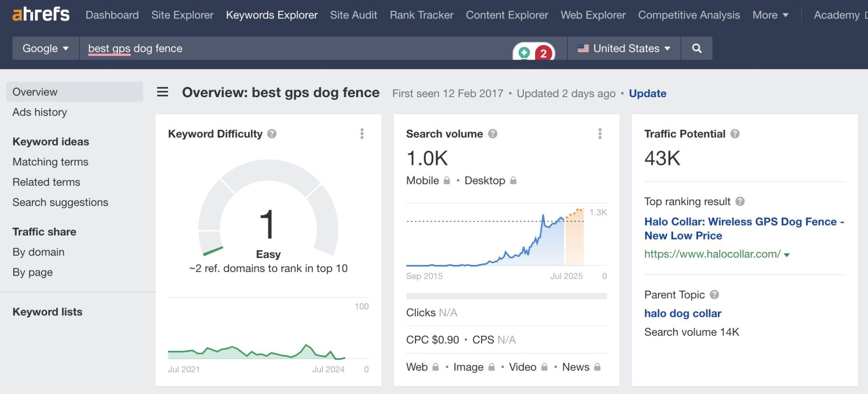Image resolution: width=868 pixels, height=394 pixels.
Task: Open the halo dog collar parent topic
Action: click(683, 314)
